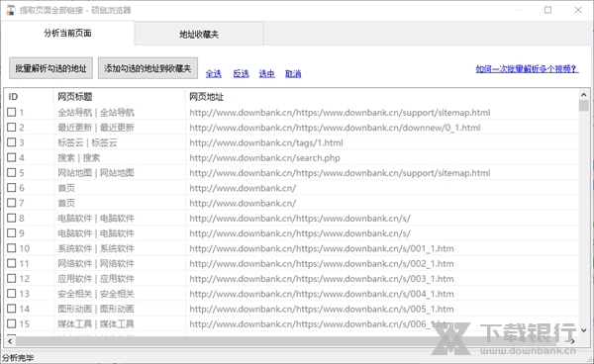This screenshot has height=364, width=594.
Task: Check the checkbox for row 14 图形动画
Action: click(12, 309)
